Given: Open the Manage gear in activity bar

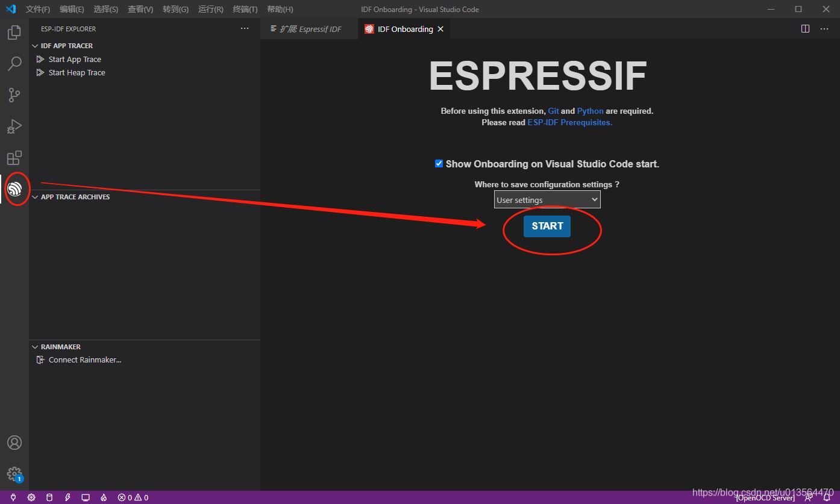Looking at the screenshot, I should click(14, 474).
